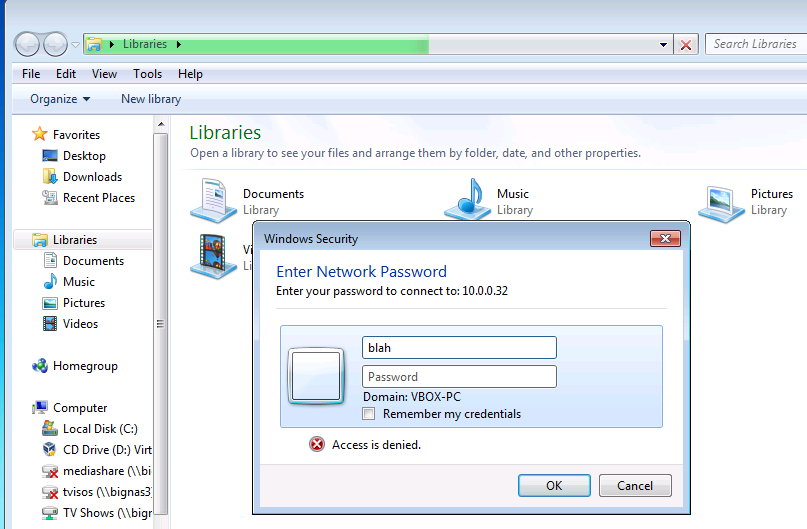Viewport: 807px width, 529px height.
Task: Select the Pictures library icon
Action: [721, 204]
